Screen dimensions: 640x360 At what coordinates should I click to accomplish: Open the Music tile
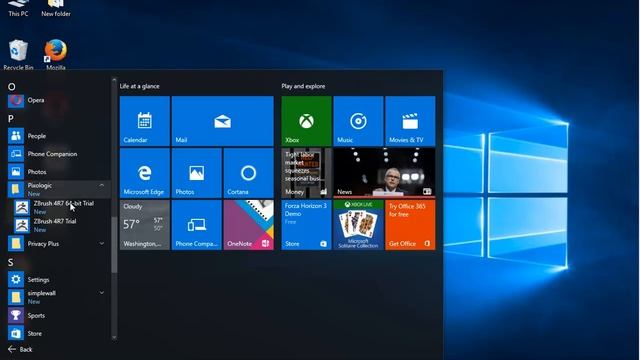[358, 121]
